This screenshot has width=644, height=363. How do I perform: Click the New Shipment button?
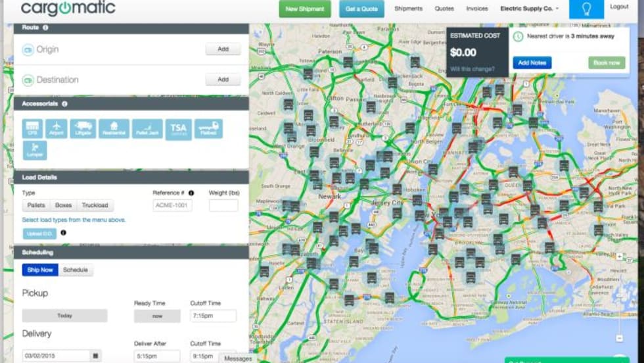[x=305, y=9]
